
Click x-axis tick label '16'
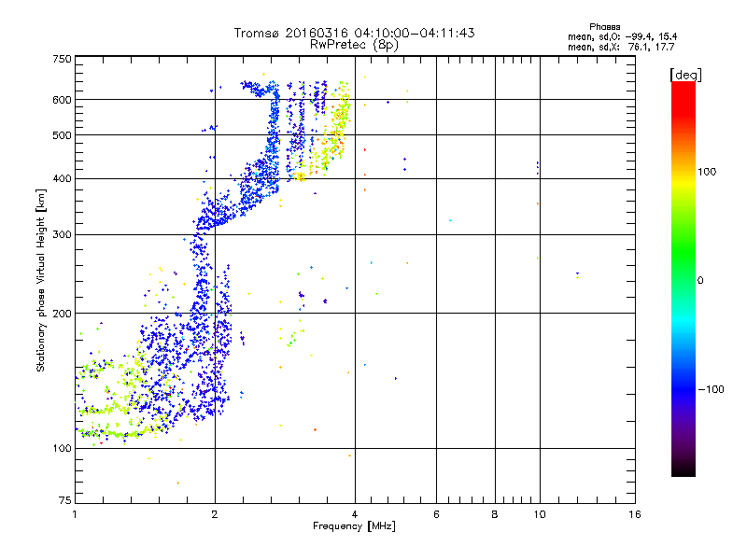pyautogui.click(x=635, y=514)
